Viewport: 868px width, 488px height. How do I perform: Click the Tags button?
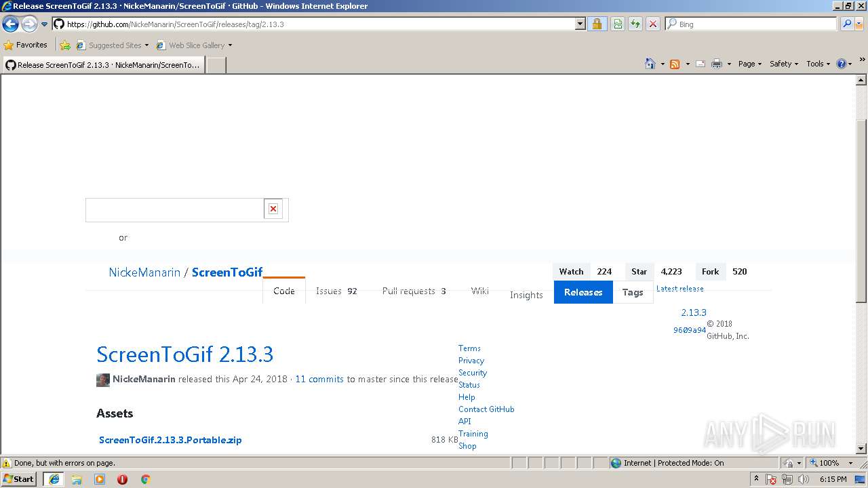[x=633, y=292]
